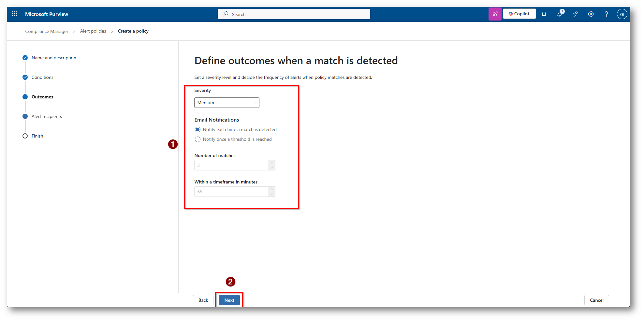Open the Settings gear
Screen dimensions: 644x321
click(591, 14)
